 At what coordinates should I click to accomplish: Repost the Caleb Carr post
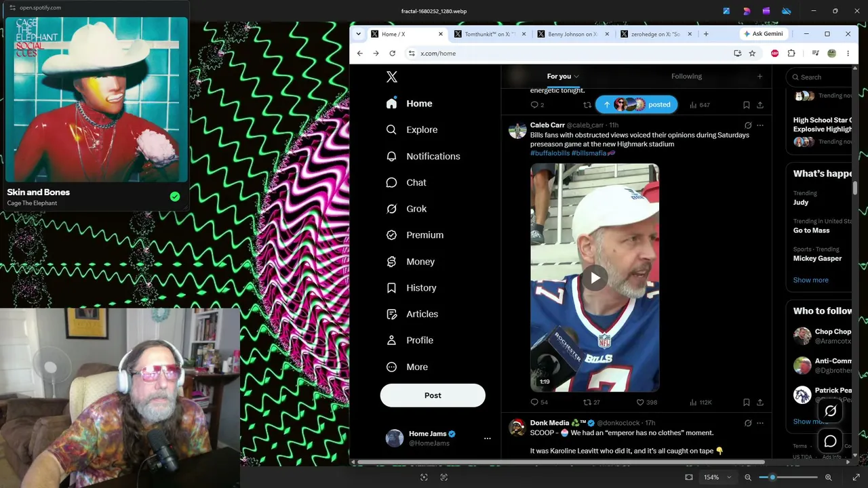point(591,403)
